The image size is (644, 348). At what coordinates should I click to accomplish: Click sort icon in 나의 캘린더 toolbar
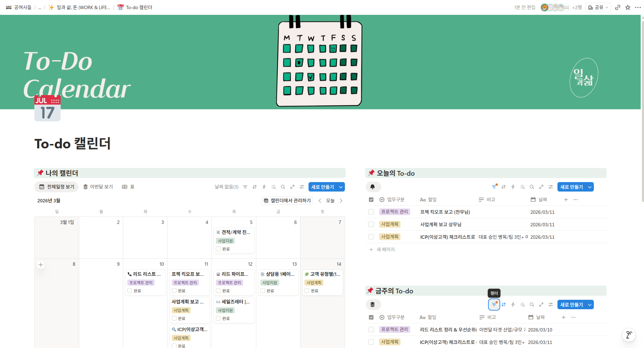click(255, 187)
